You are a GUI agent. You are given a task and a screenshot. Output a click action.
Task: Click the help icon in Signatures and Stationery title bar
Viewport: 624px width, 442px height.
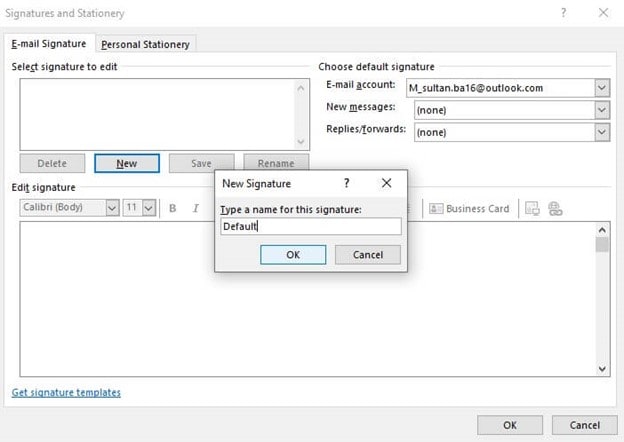564,13
